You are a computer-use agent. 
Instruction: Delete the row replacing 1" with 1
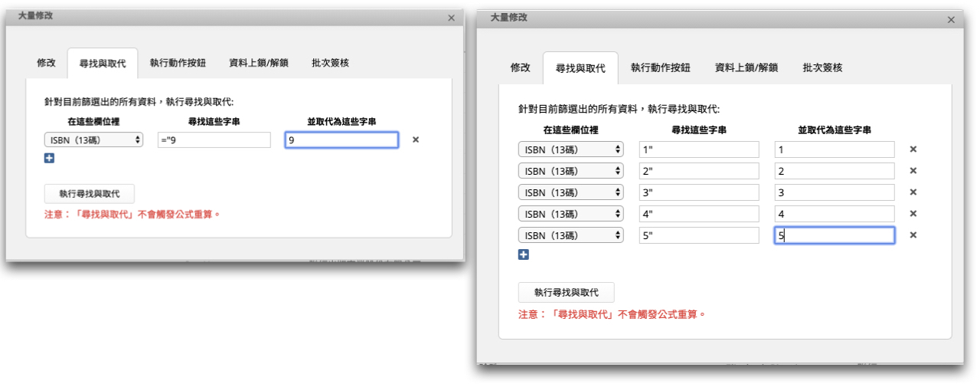point(913,149)
